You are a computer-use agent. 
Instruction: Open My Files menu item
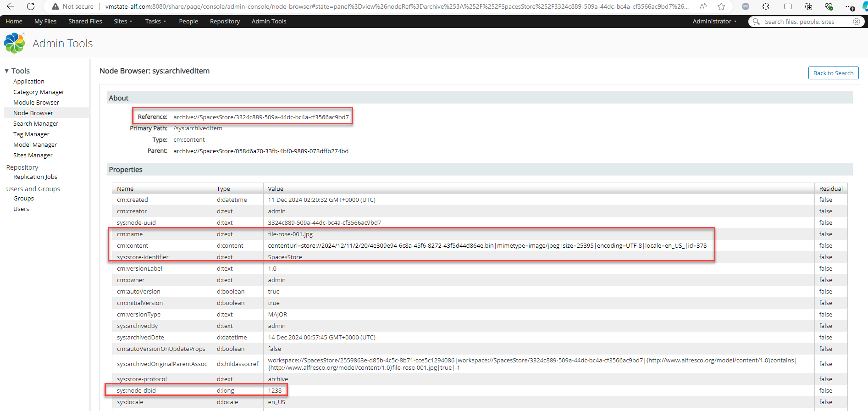45,22
